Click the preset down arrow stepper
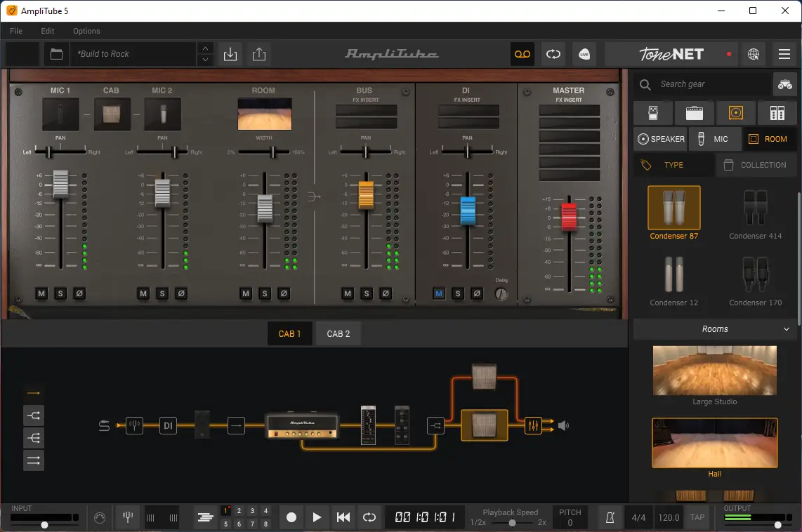The image size is (802, 532). click(x=205, y=60)
